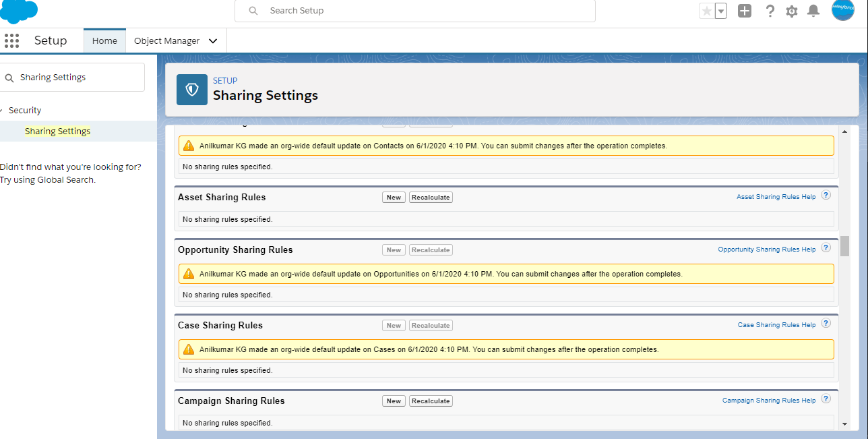868x439 pixels.
Task: Collapse the Security tree section
Action: [x=2, y=111]
